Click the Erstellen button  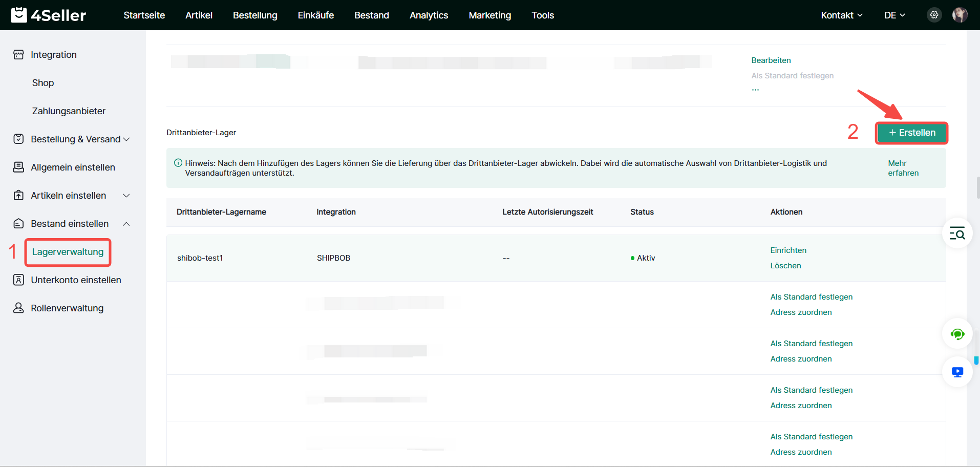tap(911, 133)
